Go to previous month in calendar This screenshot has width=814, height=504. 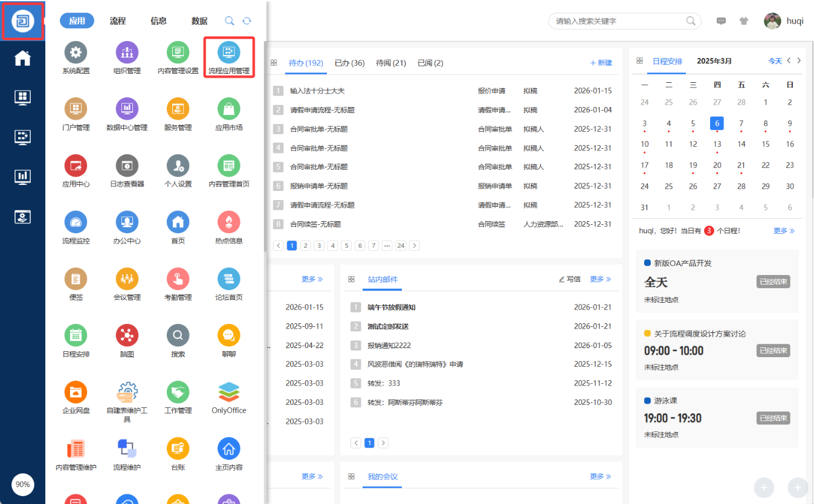tap(789, 60)
